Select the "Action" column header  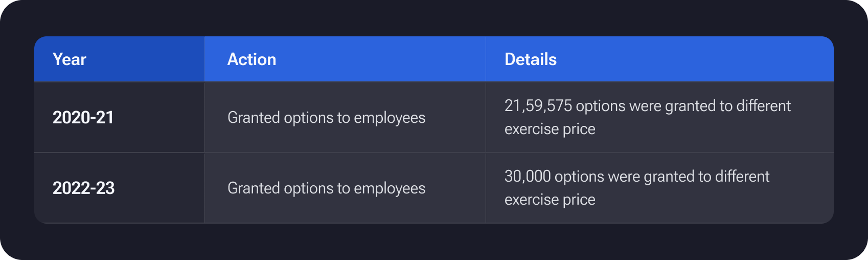[252, 59]
